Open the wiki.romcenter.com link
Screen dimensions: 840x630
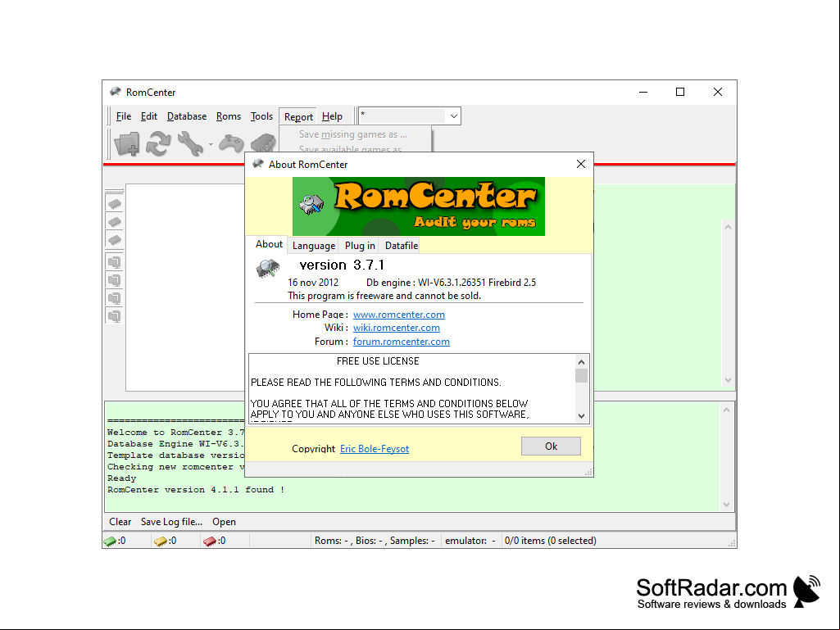(x=397, y=328)
